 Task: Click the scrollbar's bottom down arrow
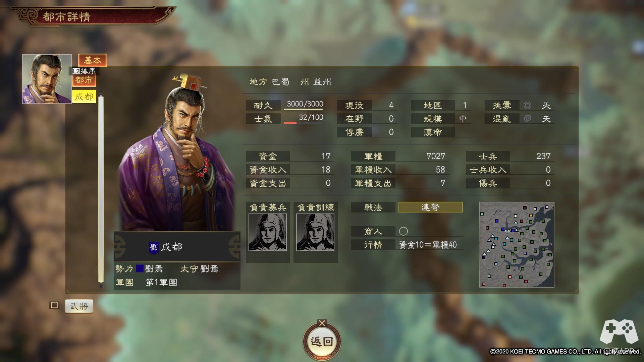pyautogui.click(x=101, y=286)
